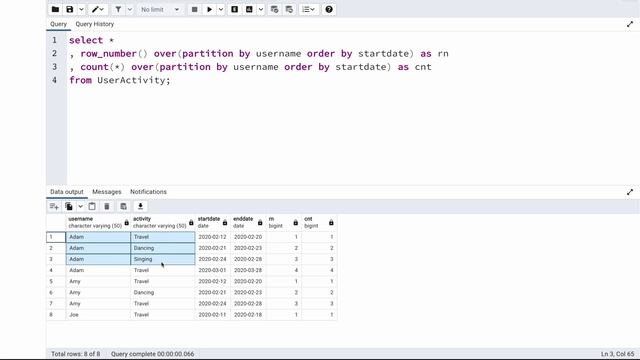Screen dimensions: 640x360
Task: Save the query with the floppy disk icon
Action: click(70, 9)
